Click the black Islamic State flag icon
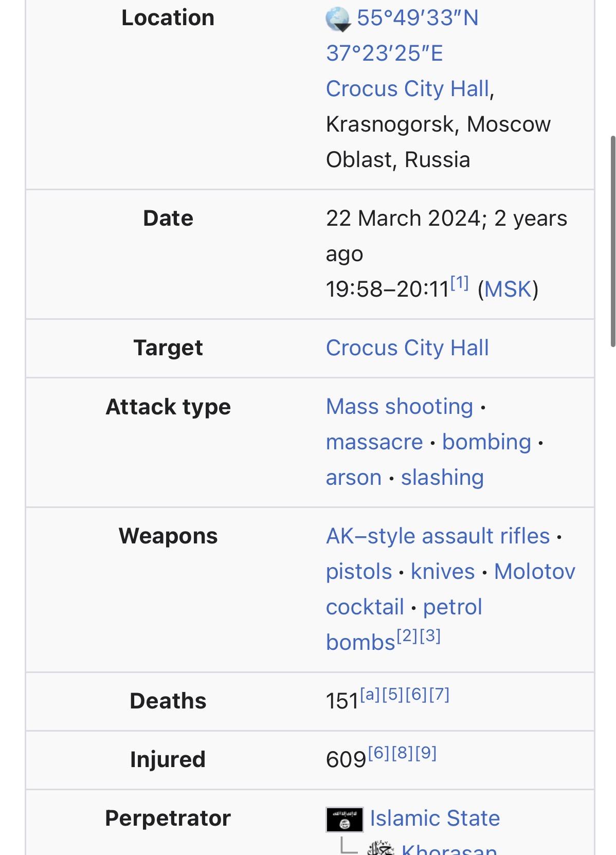This screenshot has width=616, height=855. (345, 819)
